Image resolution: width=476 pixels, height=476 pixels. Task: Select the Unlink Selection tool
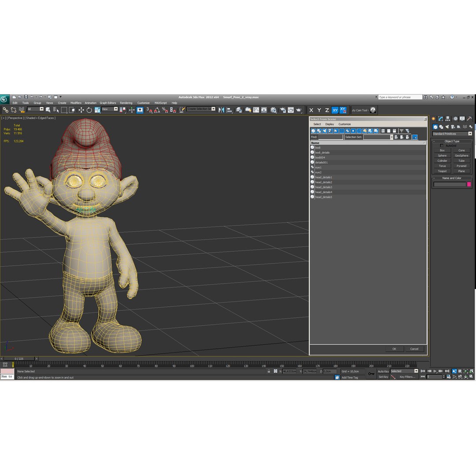coord(13,110)
